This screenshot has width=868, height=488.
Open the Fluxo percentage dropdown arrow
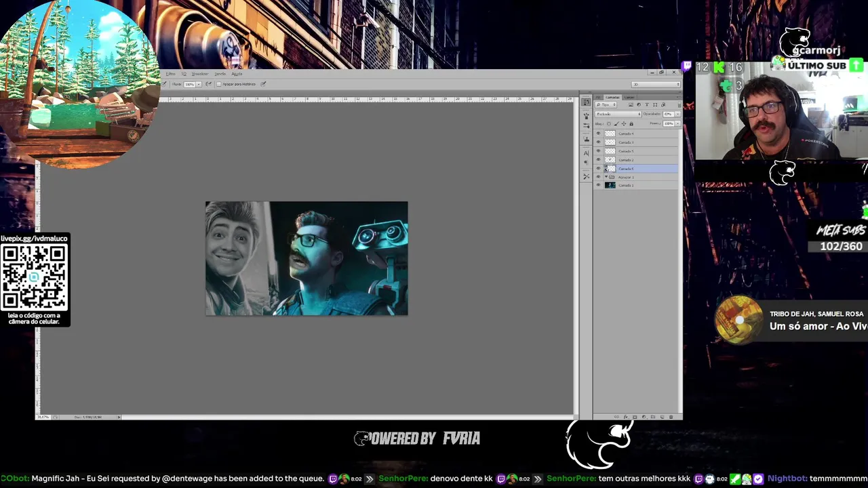(x=199, y=84)
